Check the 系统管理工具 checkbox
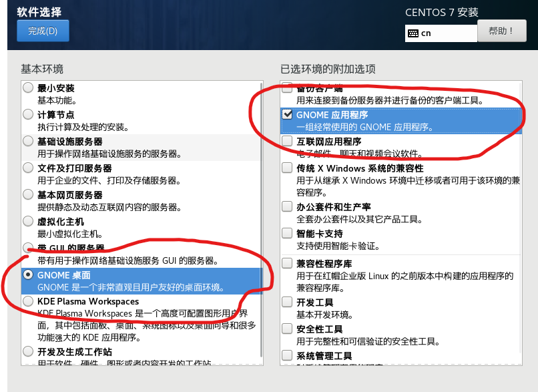 [287, 355]
